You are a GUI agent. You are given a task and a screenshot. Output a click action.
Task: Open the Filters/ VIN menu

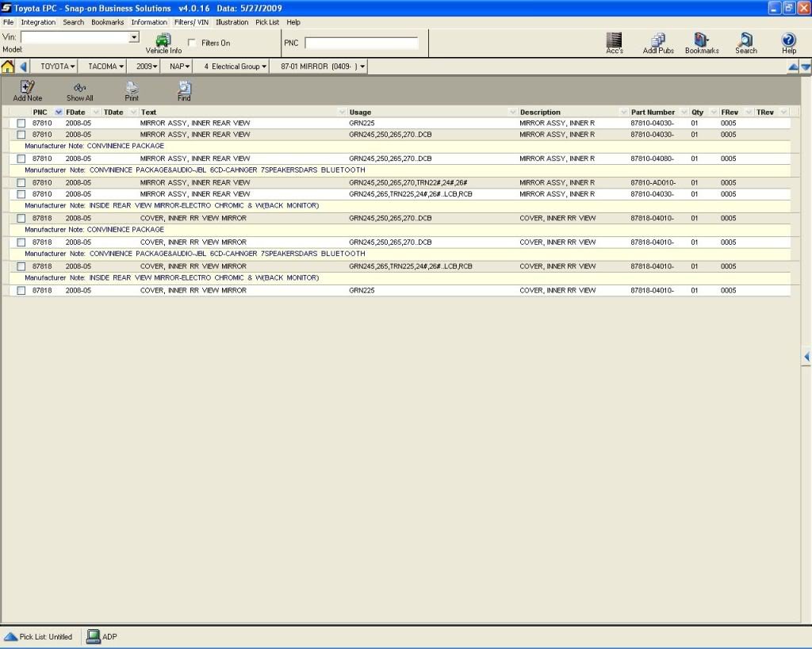coord(191,22)
